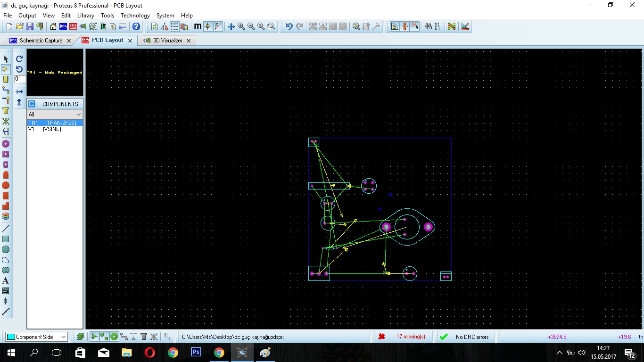Select TR1 (TRAN-2P2S) in components list
This screenshot has width=644, height=362.
pyautogui.click(x=55, y=123)
